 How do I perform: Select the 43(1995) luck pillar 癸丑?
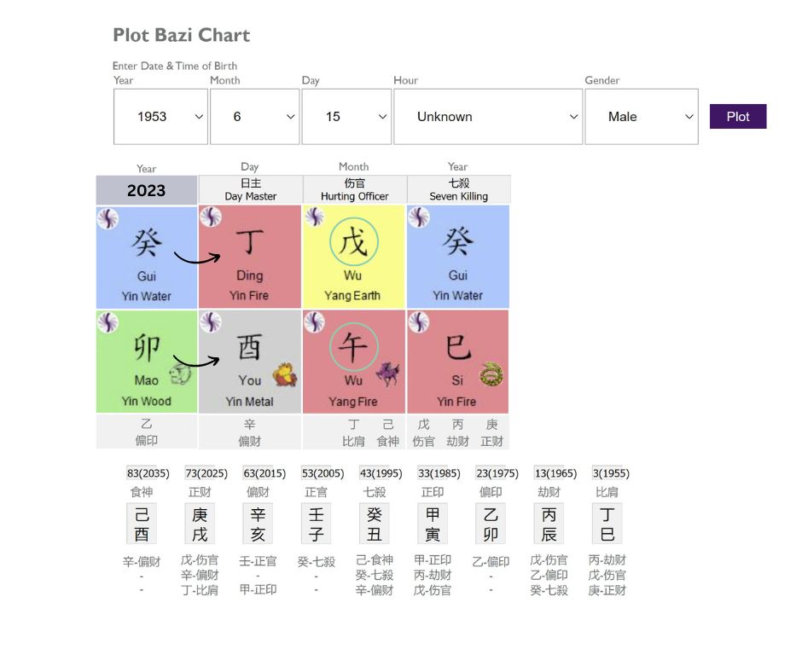click(x=374, y=524)
